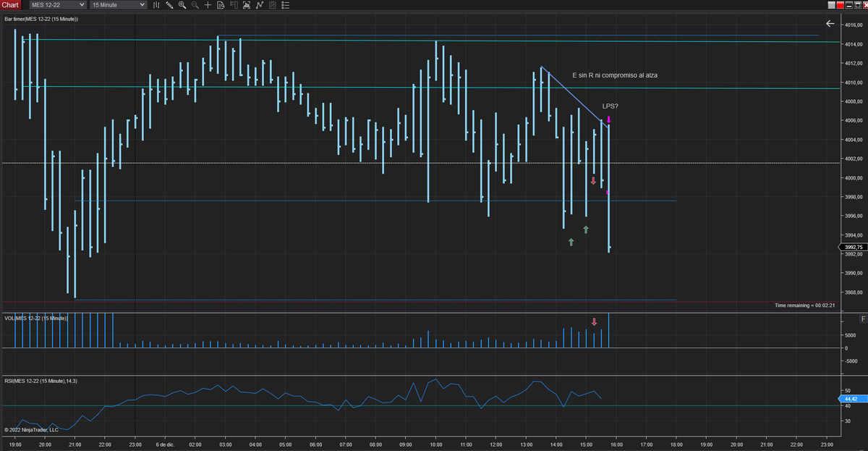This screenshot has width=868, height=451.
Task: Close the chart window
Action: tap(865, 5)
